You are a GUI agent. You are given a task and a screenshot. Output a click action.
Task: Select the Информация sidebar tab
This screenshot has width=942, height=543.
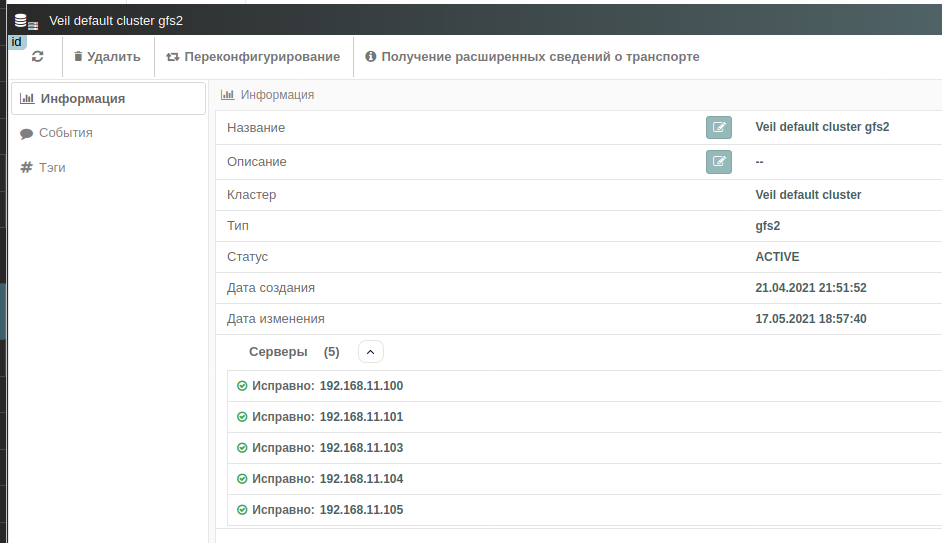point(108,99)
